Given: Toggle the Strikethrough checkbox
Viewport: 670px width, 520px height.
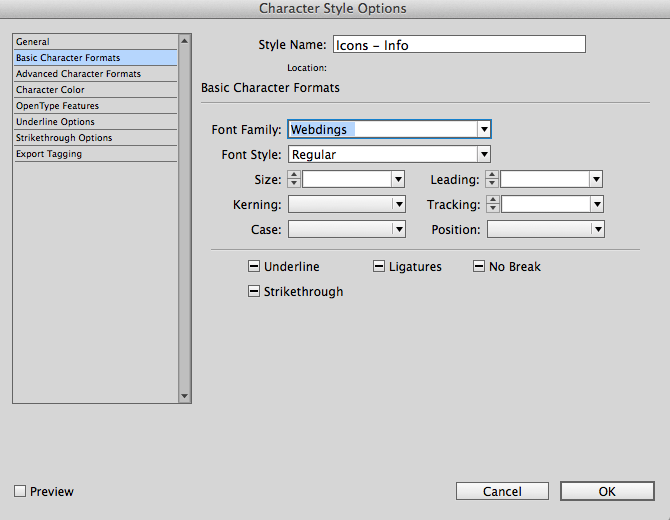Looking at the screenshot, I should [254, 292].
